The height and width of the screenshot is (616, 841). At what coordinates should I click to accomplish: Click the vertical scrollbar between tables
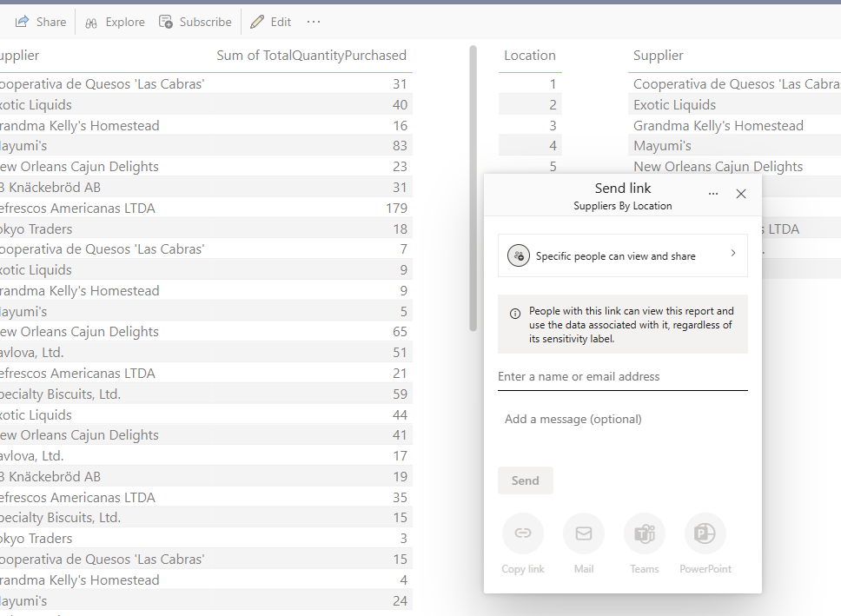point(472,187)
